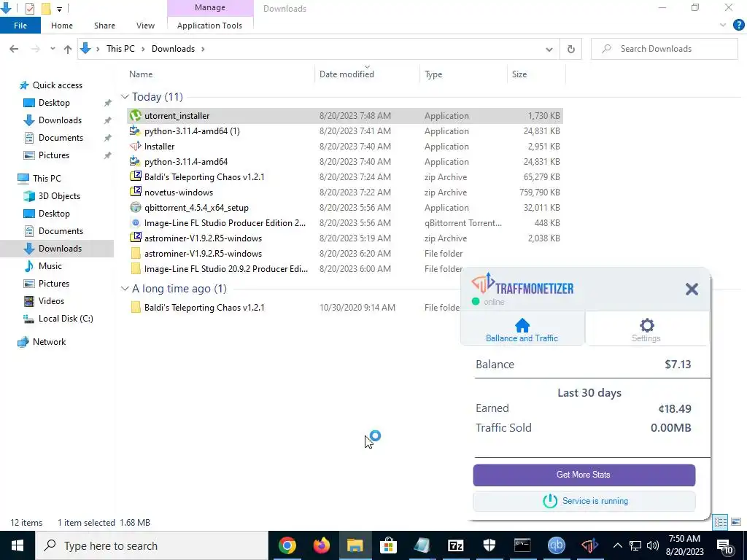This screenshot has height=560, width=747.
Task: Click the taskbar search box
Action: click(152, 545)
